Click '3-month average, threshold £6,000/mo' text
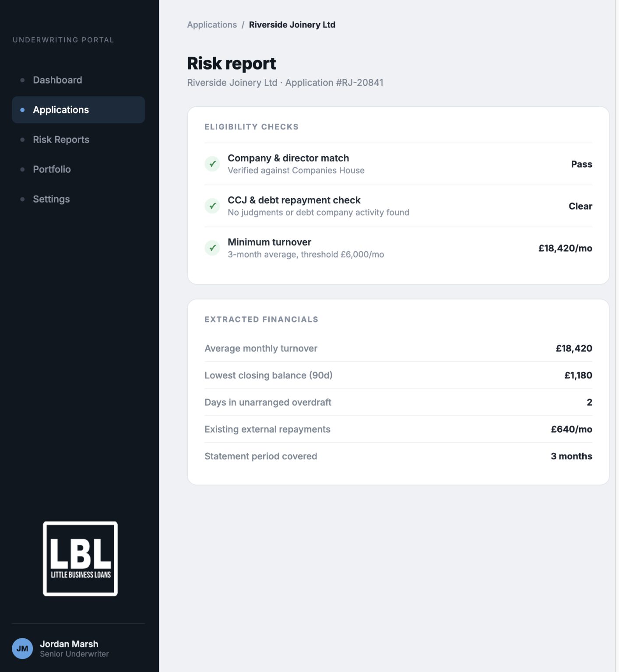 306,255
